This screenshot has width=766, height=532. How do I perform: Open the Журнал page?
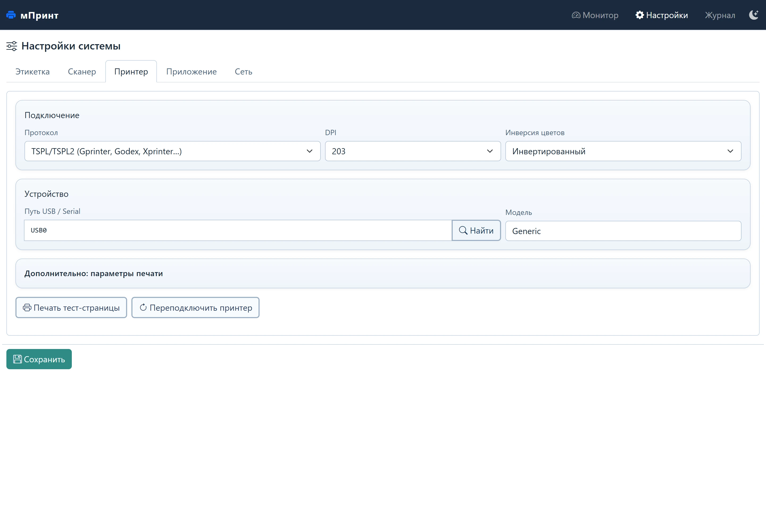pos(720,15)
